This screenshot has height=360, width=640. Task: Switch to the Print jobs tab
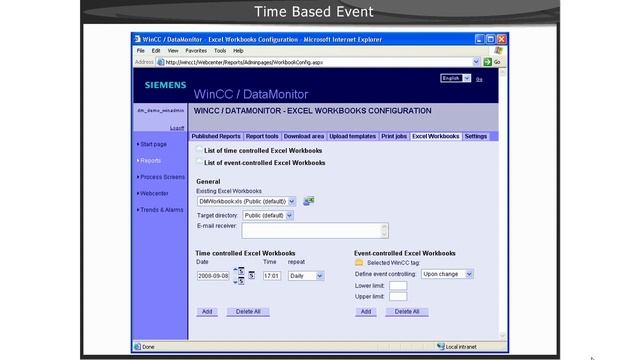tap(394, 136)
